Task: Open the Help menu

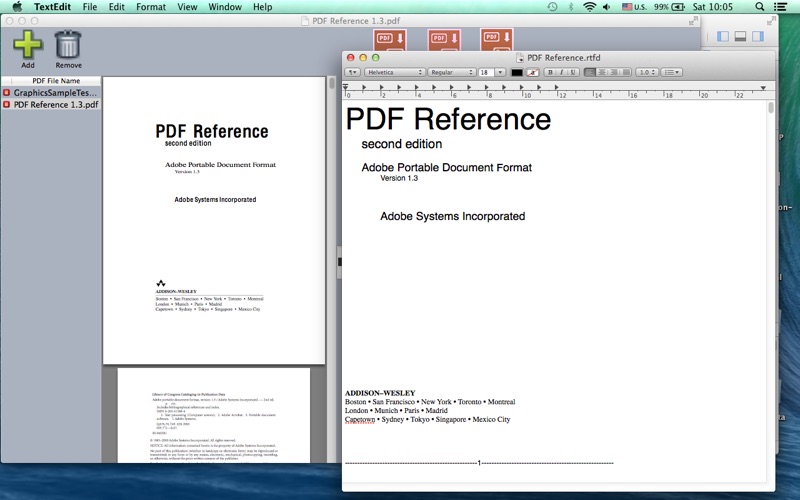Action: coord(262,7)
